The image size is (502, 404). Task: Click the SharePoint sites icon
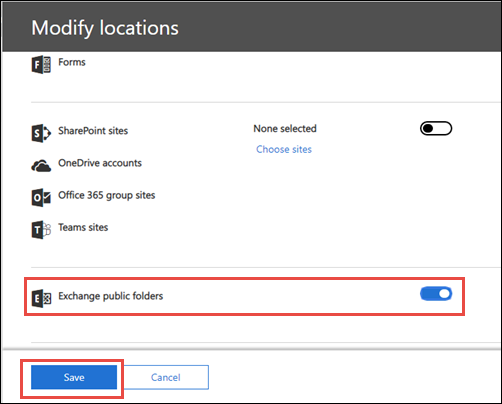41,133
